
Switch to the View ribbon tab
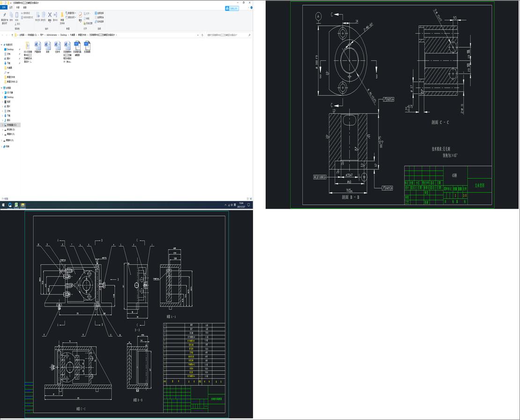25,7
